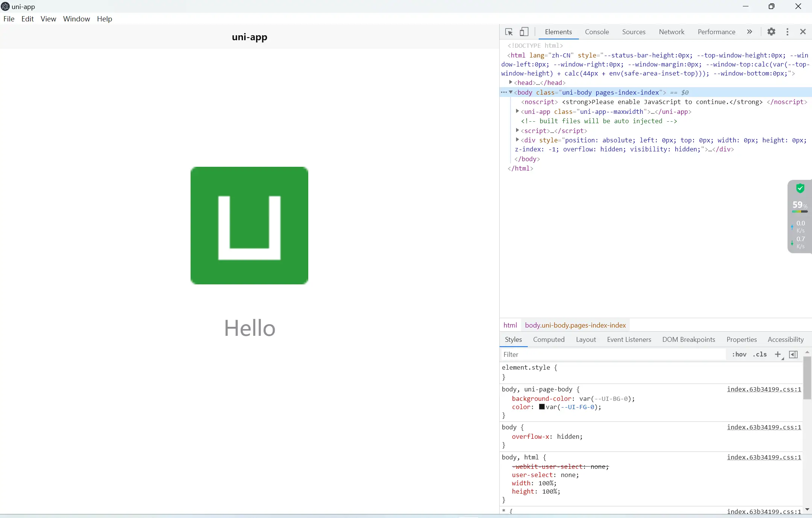Switch to the Sources tab

634,32
